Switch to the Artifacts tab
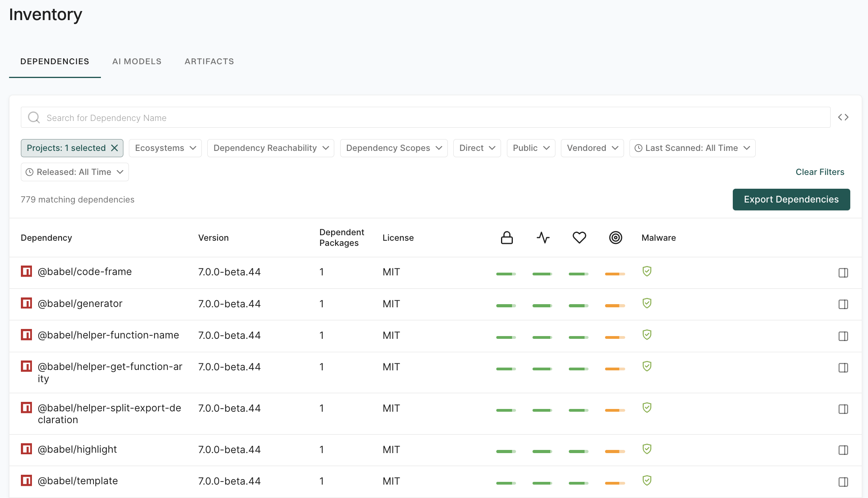 pyautogui.click(x=209, y=61)
